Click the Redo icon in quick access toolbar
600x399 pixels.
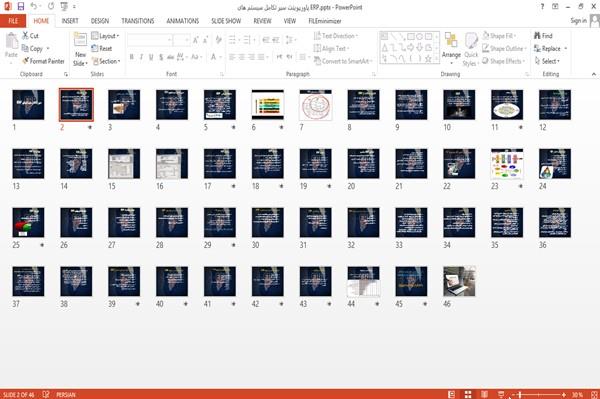(51, 7)
